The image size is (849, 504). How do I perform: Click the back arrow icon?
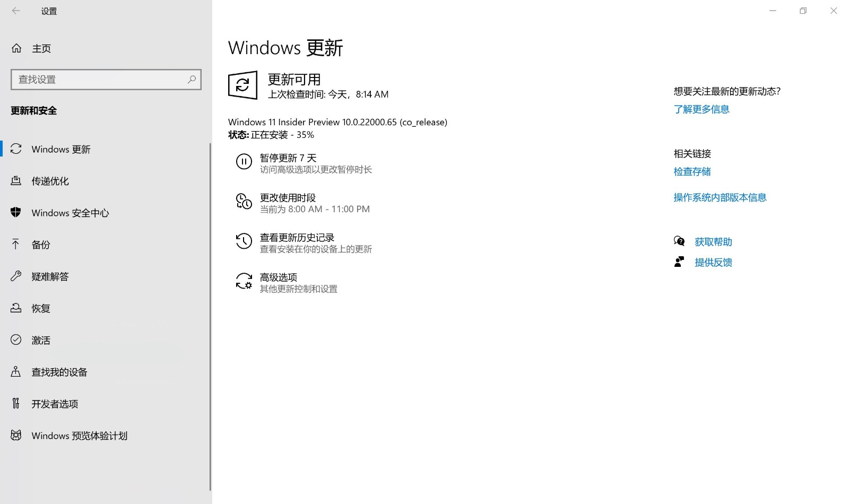click(x=16, y=11)
